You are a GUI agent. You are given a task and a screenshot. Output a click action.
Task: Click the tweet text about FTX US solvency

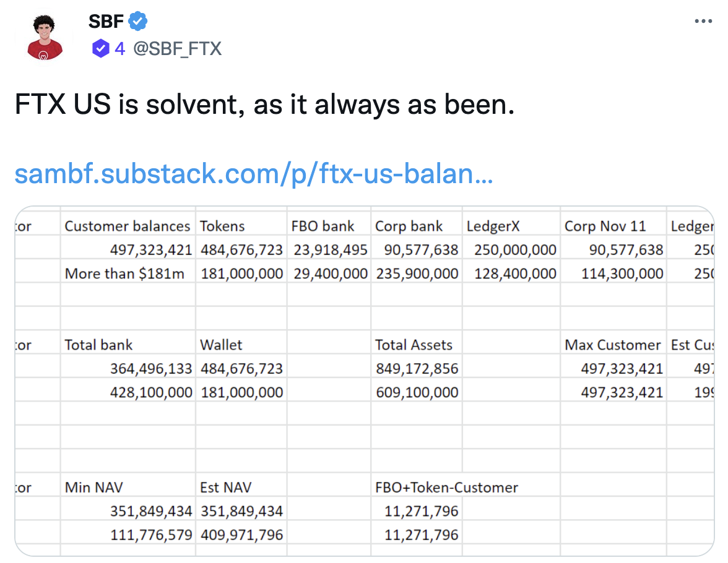tap(265, 104)
